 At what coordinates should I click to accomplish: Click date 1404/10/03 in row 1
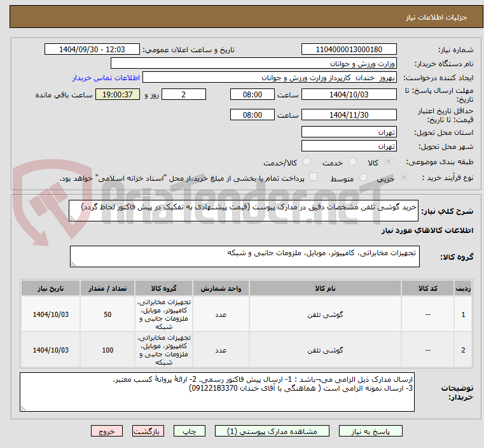coord(51,314)
